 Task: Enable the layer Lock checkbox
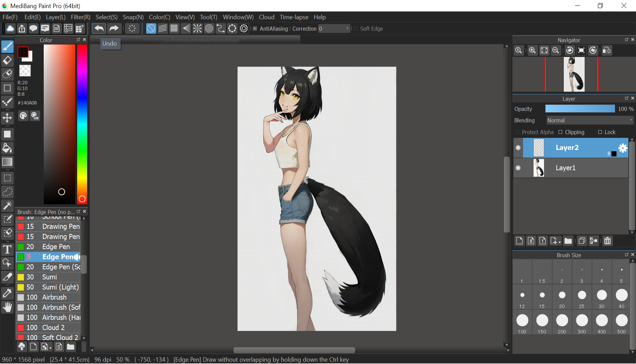(x=600, y=132)
